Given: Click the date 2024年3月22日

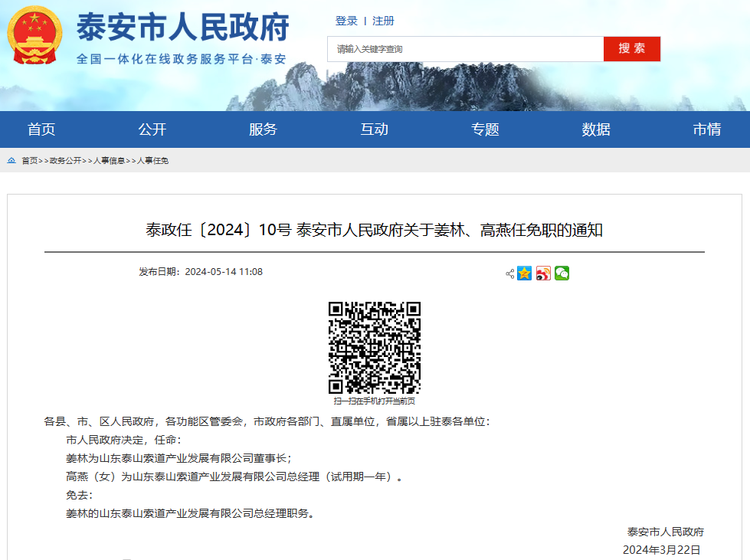Looking at the screenshot, I should [x=661, y=550].
